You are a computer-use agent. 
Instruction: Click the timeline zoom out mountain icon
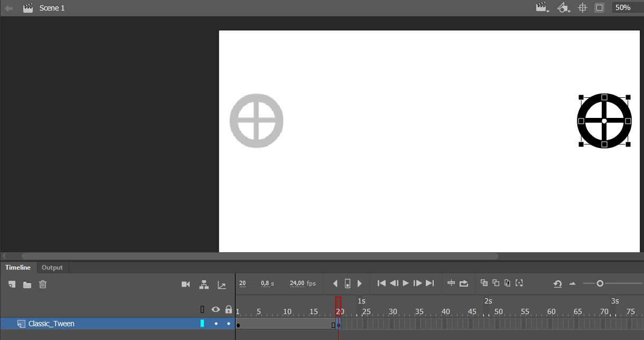[573, 284]
